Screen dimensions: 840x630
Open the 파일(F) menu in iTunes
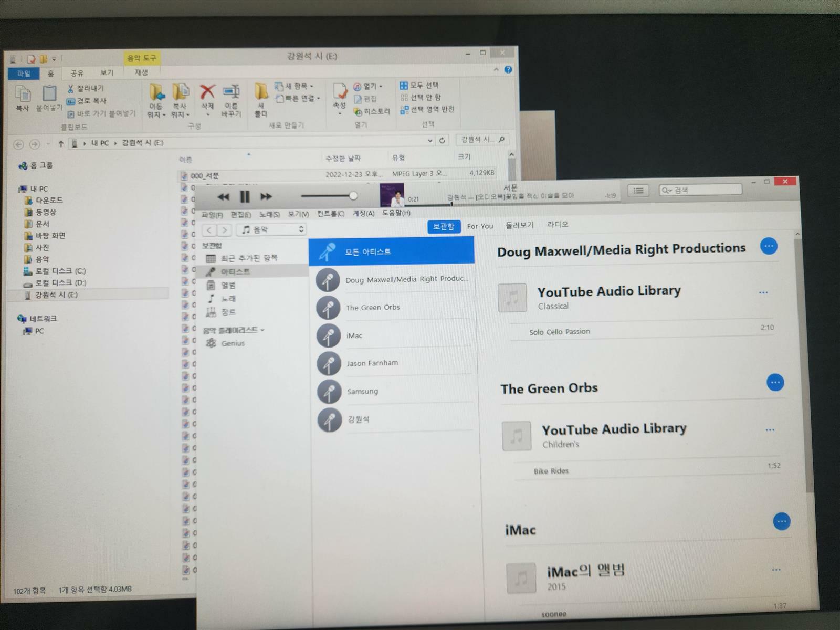(212, 215)
